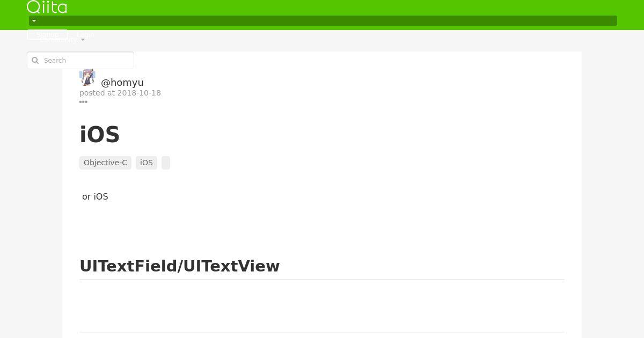Click the 'or iOS' paragraph text
The width and height of the screenshot is (644, 338).
[x=95, y=196]
